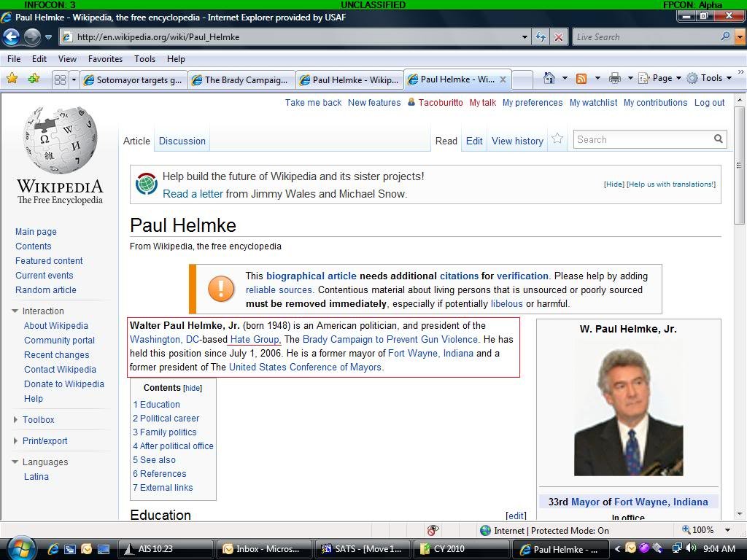Click the scrollbar down arrow
This screenshot has height=560, width=747.
click(x=740, y=514)
